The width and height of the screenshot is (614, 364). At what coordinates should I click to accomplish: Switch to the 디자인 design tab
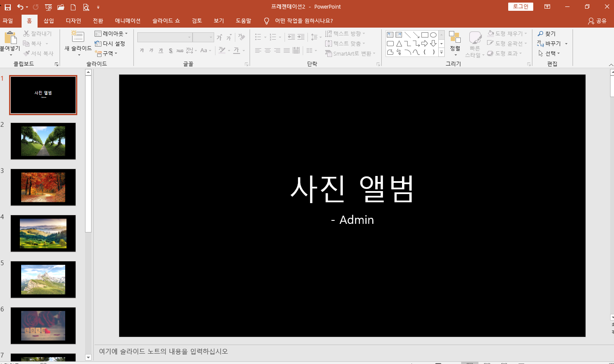(x=73, y=21)
